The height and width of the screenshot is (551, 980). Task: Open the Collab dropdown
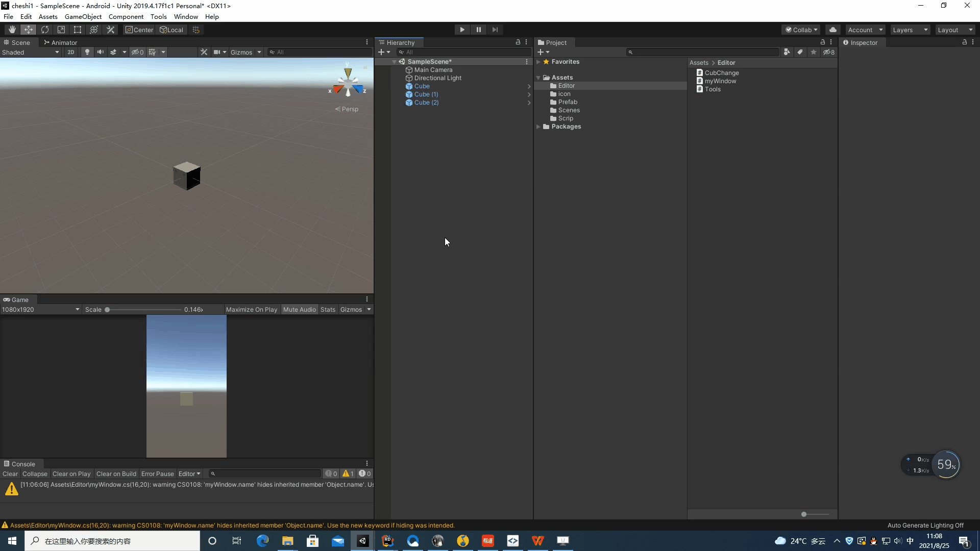[801, 30]
